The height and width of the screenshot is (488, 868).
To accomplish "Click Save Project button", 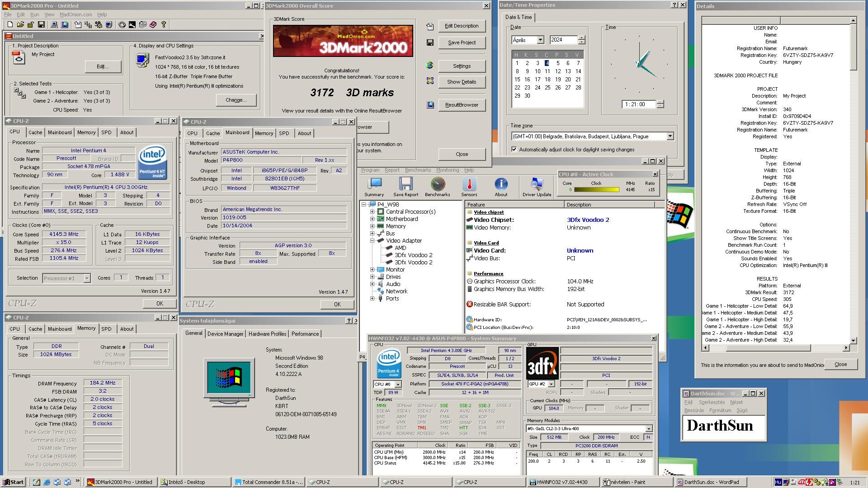I will tap(462, 42).
